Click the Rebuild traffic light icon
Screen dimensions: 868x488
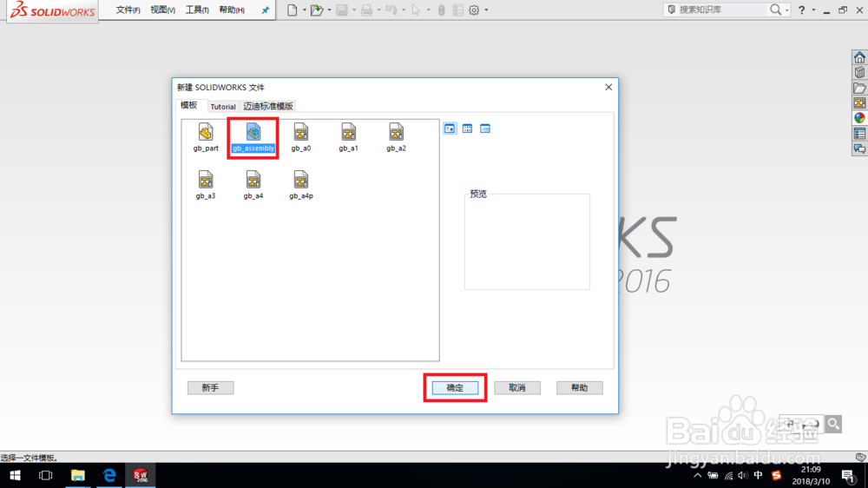(441, 10)
